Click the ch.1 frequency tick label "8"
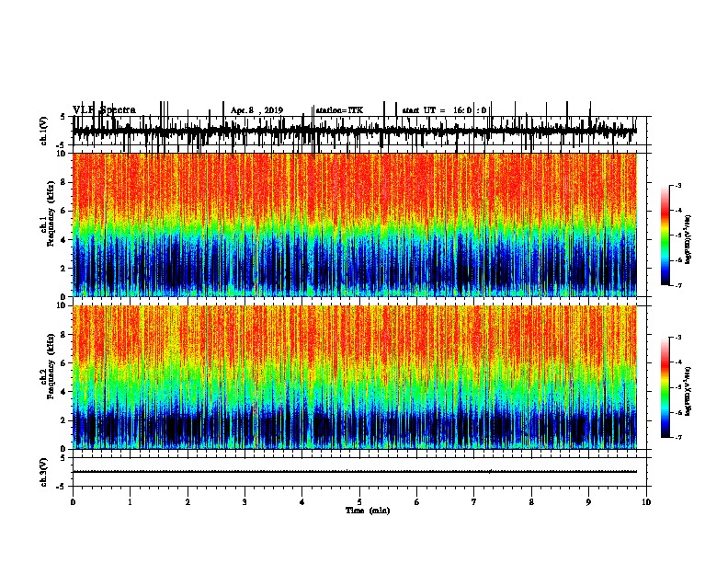Image resolution: width=728 pixels, height=563 pixels. click(x=63, y=182)
